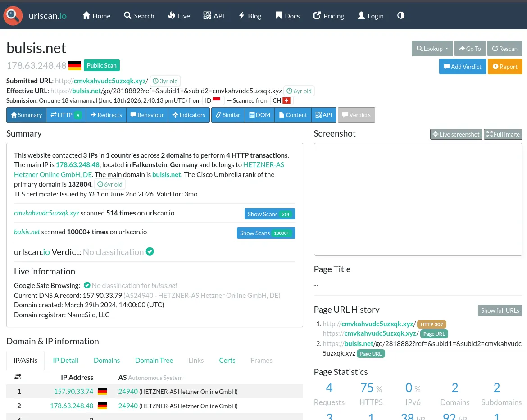Click the Google Safe Browsing checkmark icon

pos(87,285)
